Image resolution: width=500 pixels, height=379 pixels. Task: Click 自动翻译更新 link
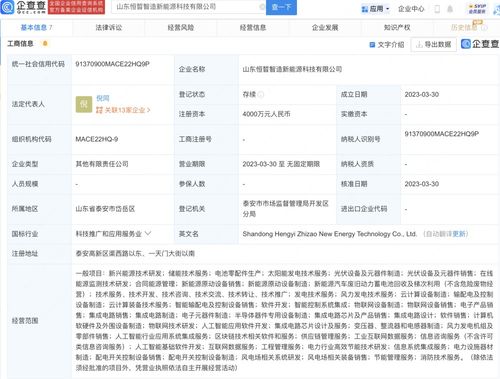pyautogui.click(x=446, y=234)
